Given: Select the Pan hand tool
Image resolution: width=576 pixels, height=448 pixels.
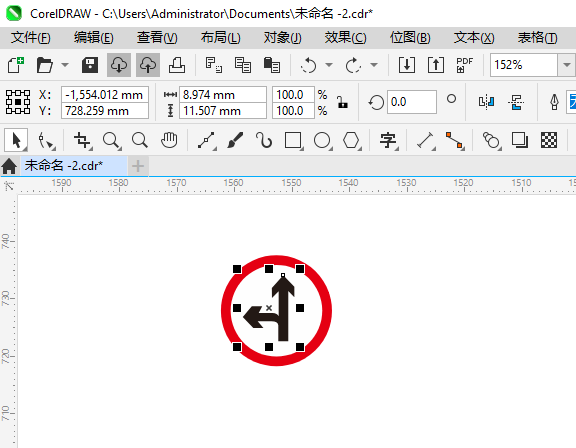Looking at the screenshot, I should (169, 140).
